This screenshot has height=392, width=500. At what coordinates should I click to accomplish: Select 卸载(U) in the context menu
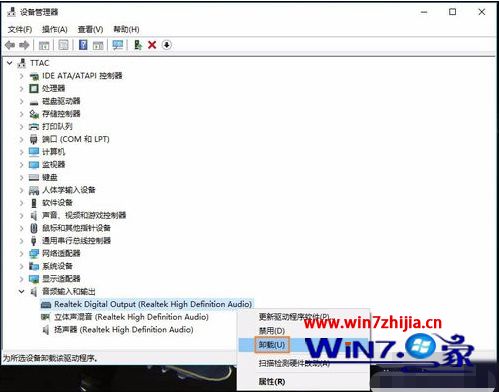pos(272,345)
